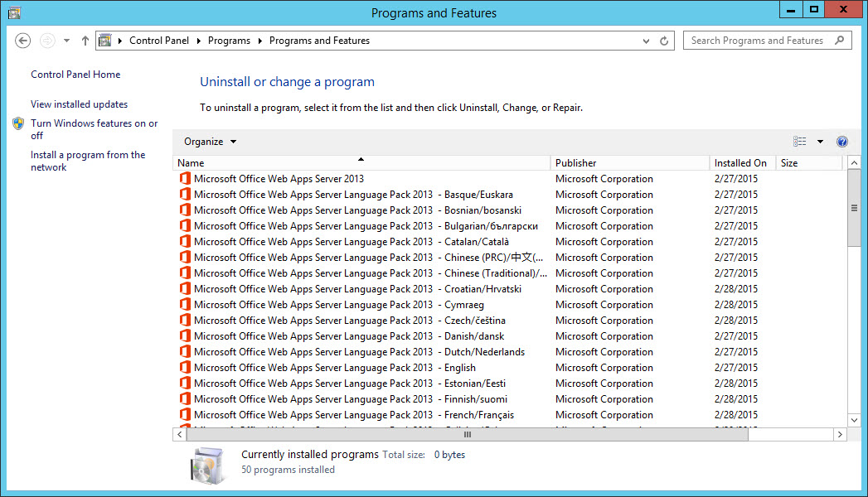Sort by the Publisher column header
Image resolution: width=868 pixels, height=497 pixels.
coord(630,162)
